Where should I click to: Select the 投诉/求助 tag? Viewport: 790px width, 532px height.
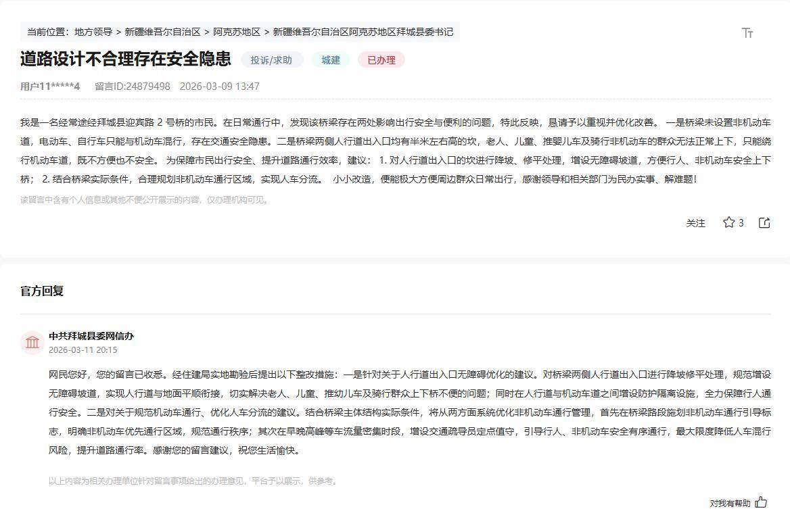click(271, 59)
